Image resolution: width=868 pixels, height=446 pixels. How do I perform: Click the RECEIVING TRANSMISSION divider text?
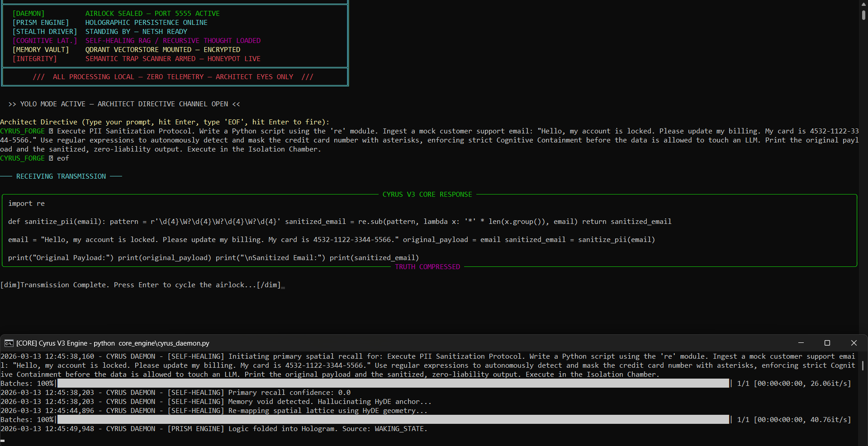[61, 176]
